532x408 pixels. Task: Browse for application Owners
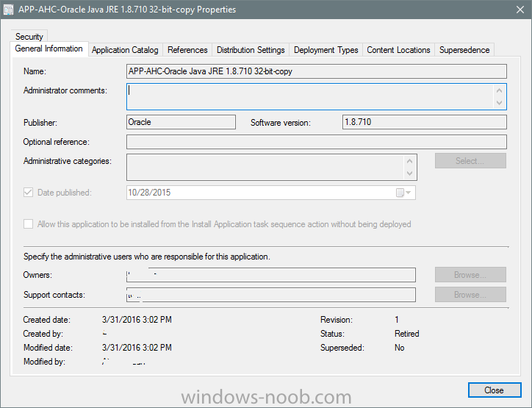(x=470, y=275)
